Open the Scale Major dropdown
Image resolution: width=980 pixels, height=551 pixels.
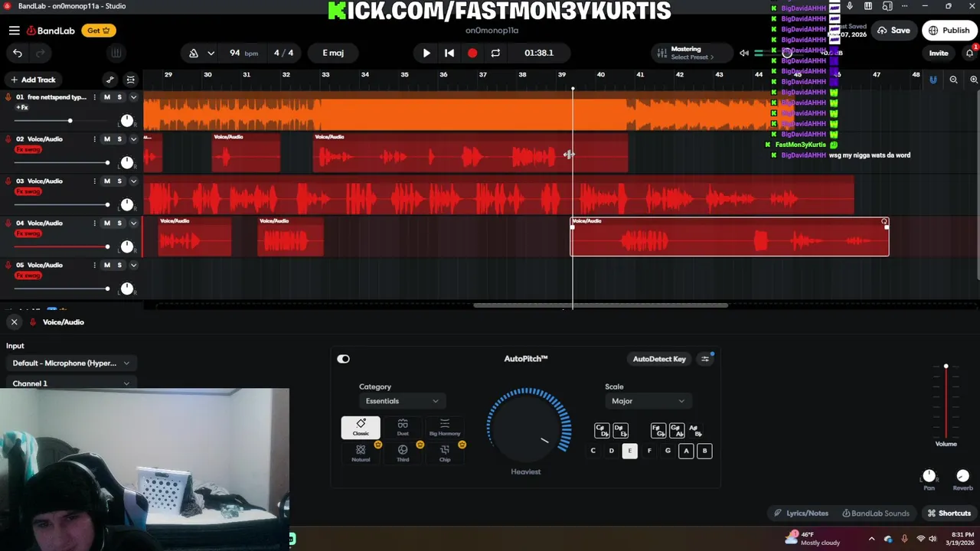coord(648,401)
